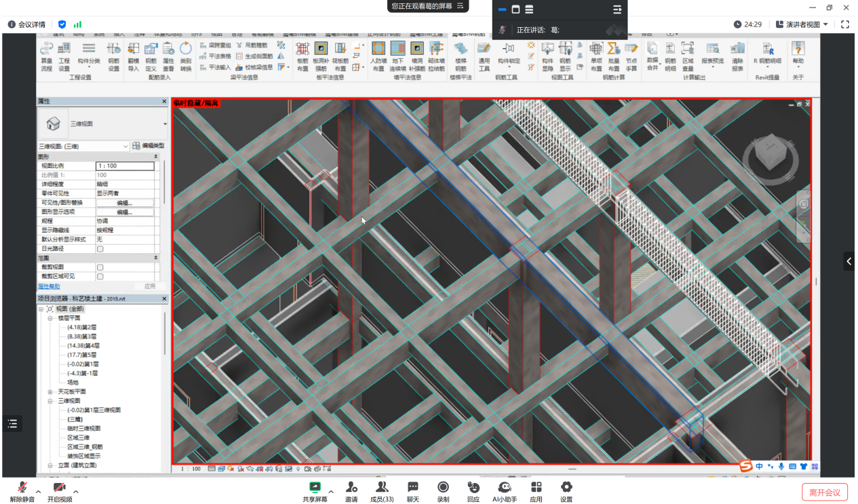The width and height of the screenshot is (858, 504).
Task: Open the 邀请 invite option
Action: (x=351, y=492)
